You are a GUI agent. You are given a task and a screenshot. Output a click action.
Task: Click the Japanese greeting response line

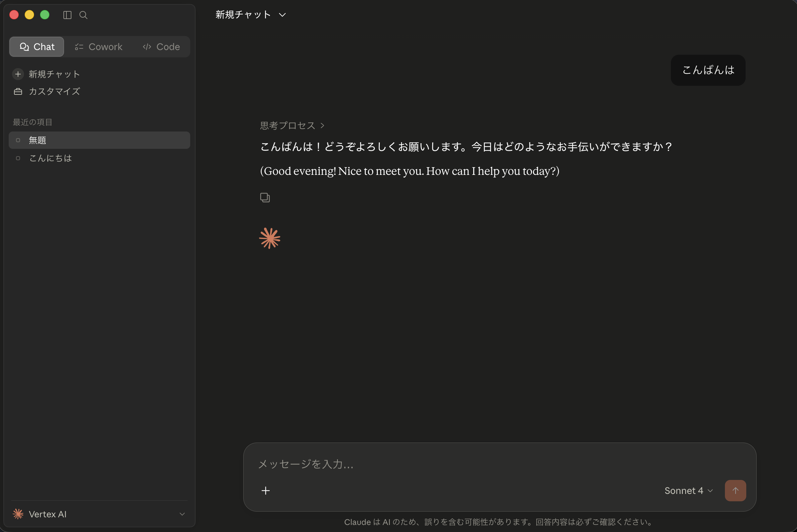coord(466,147)
